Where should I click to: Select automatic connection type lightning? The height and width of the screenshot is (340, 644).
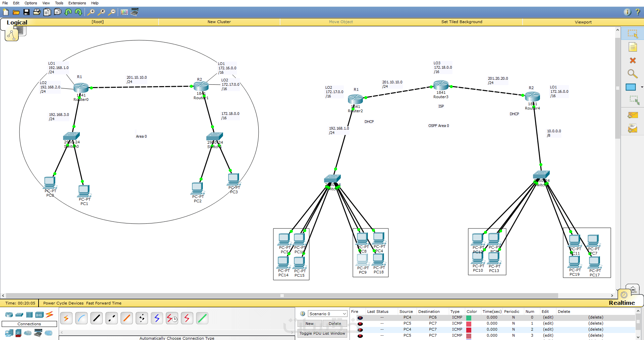point(66,318)
